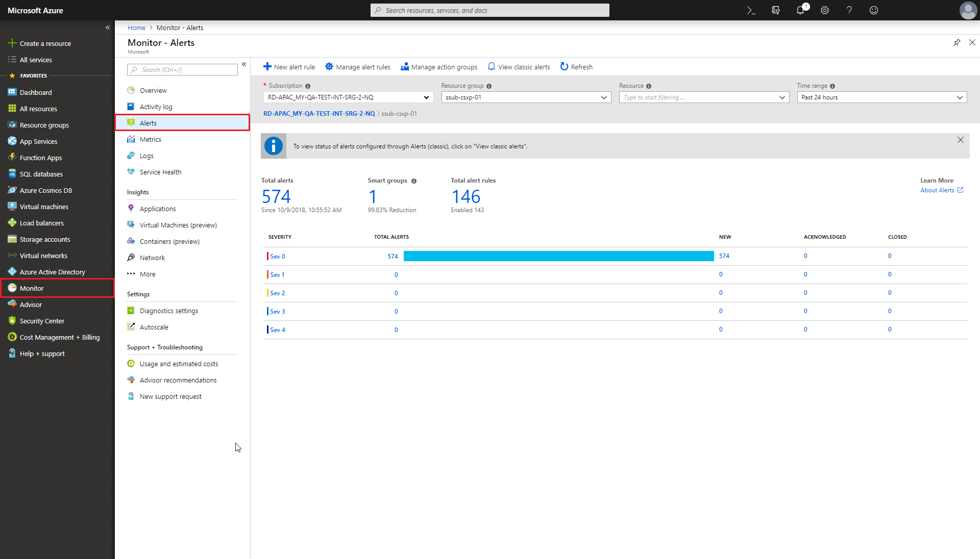Open the About Alerts link
The height and width of the screenshot is (559, 980).
(942, 190)
